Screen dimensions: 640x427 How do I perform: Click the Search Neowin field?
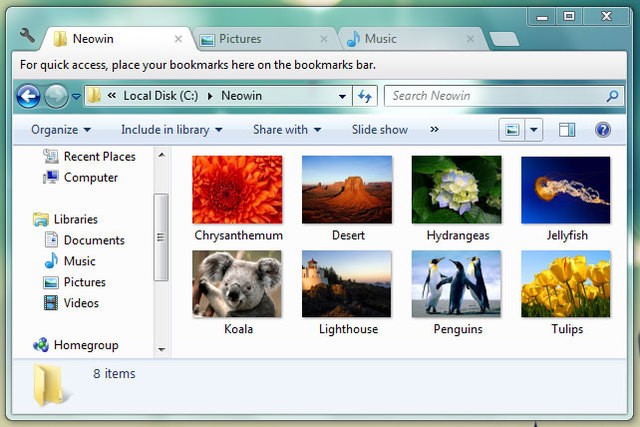pos(504,96)
